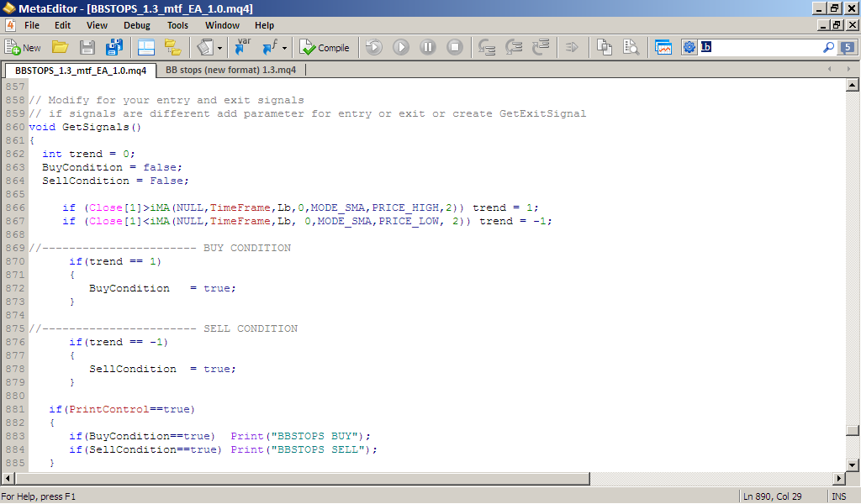Start debugging with the play icon
The height and width of the screenshot is (504, 861).
pos(401,48)
